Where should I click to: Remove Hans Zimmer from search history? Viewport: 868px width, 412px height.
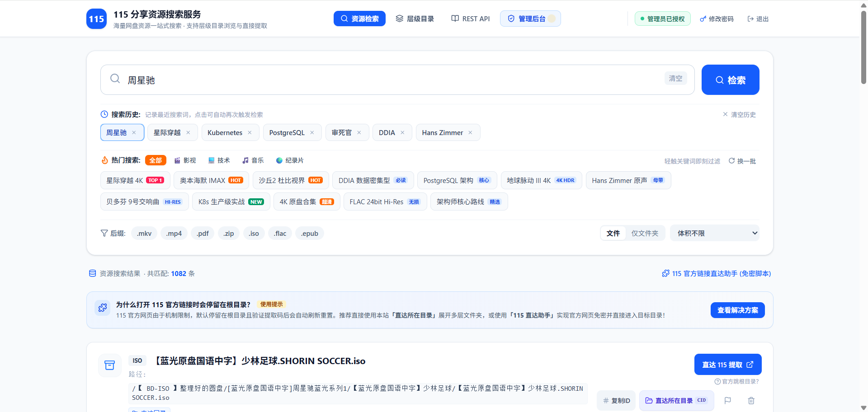tap(470, 132)
